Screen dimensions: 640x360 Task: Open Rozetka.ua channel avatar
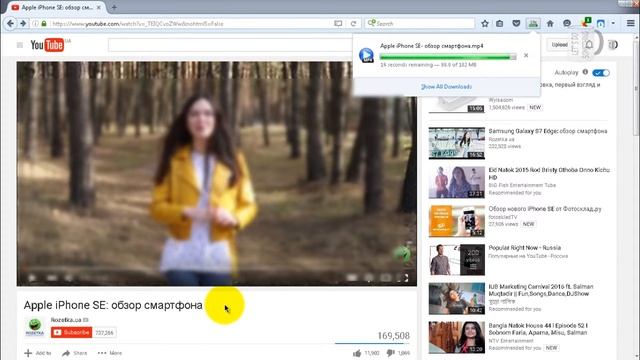click(x=35, y=327)
